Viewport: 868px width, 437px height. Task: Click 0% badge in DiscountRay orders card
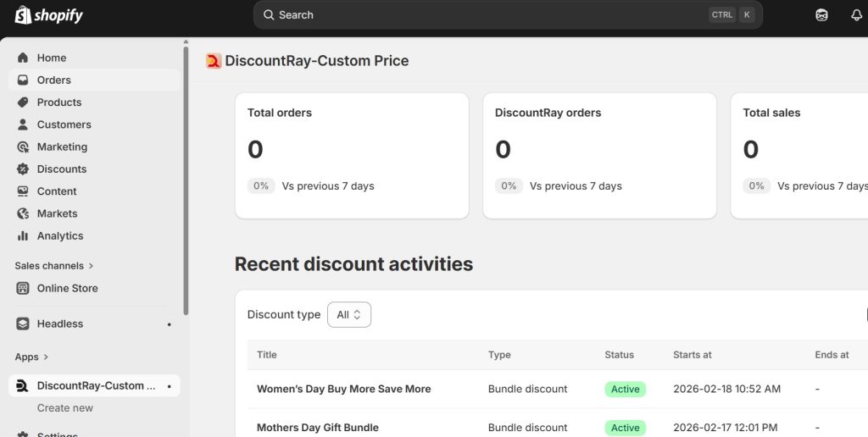(x=509, y=185)
